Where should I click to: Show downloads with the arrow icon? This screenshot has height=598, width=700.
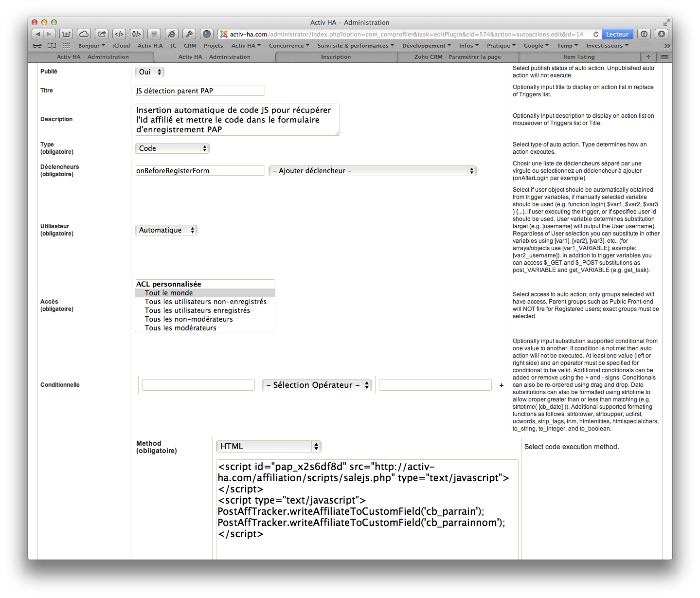pyautogui.click(x=662, y=34)
